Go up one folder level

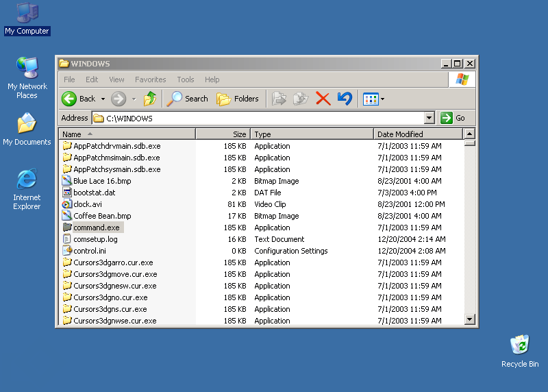point(150,99)
